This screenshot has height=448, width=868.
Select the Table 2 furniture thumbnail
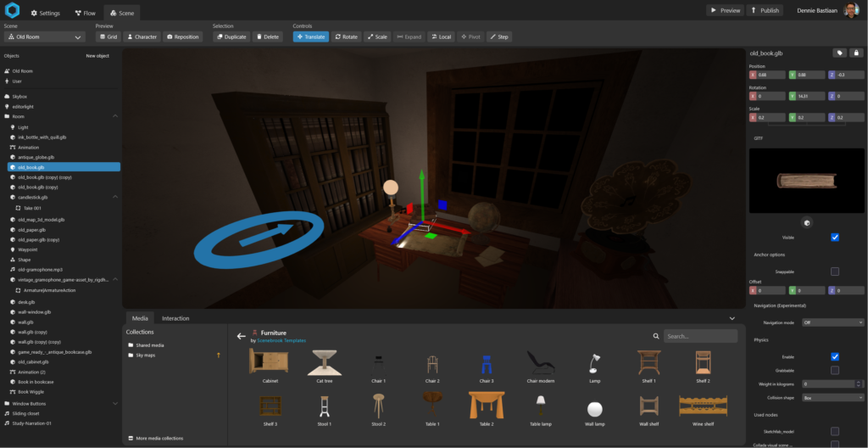pyautogui.click(x=486, y=408)
